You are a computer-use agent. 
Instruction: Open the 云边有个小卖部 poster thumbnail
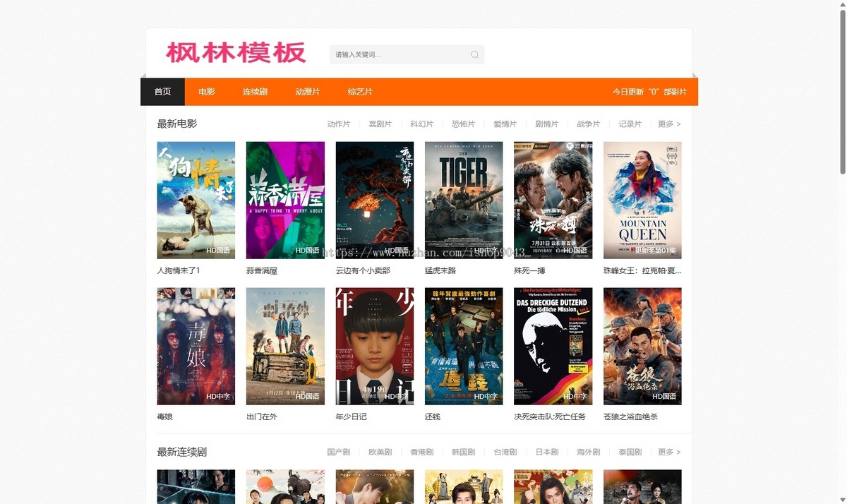point(375,200)
